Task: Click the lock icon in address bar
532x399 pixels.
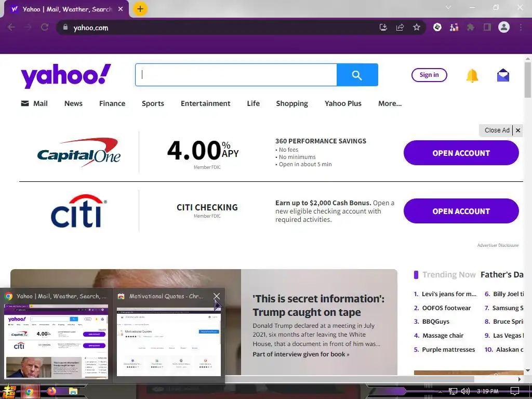Action: [65, 28]
